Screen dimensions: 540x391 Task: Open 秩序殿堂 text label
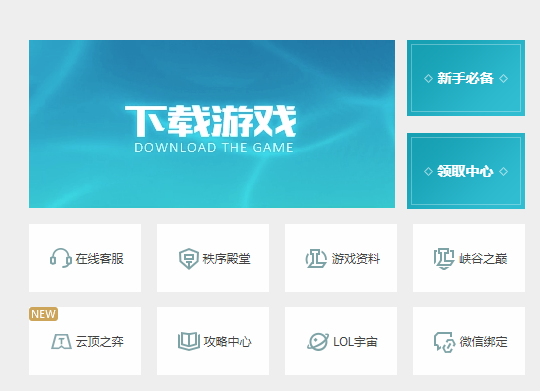pyautogui.click(x=227, y=259)
